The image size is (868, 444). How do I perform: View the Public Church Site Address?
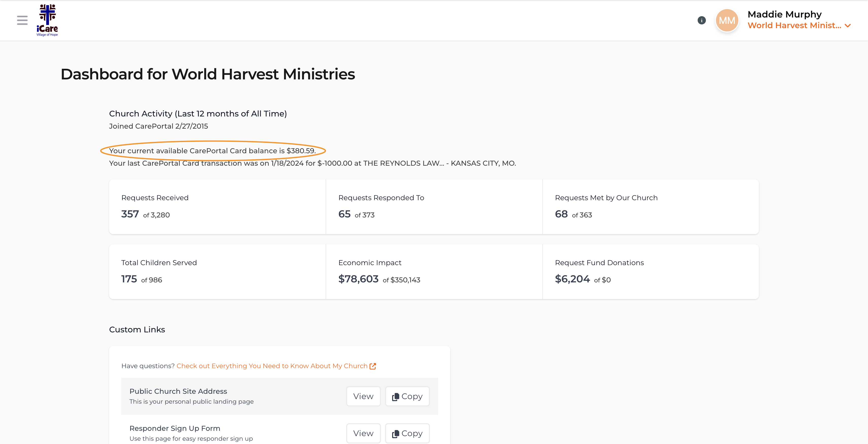click(x=363, y=396)
